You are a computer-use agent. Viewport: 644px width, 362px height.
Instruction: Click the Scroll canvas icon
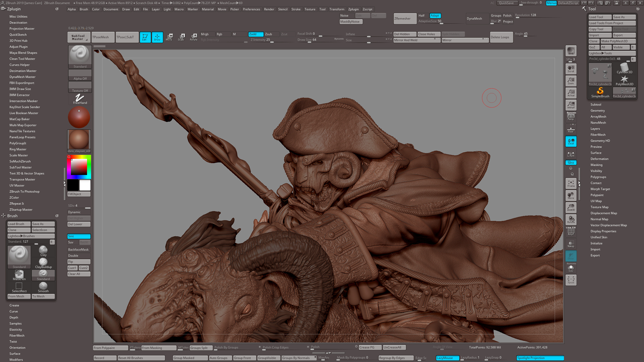click(571, 69)
